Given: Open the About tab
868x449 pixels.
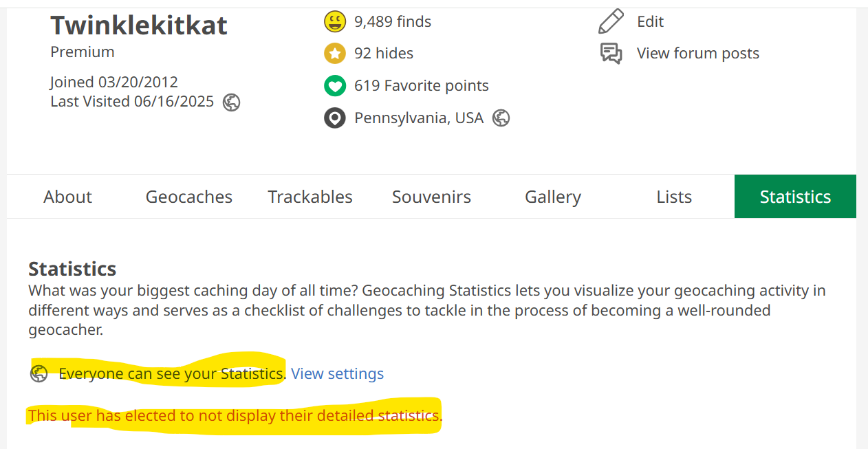Looking at the screenshot, I should coord(67,197).
